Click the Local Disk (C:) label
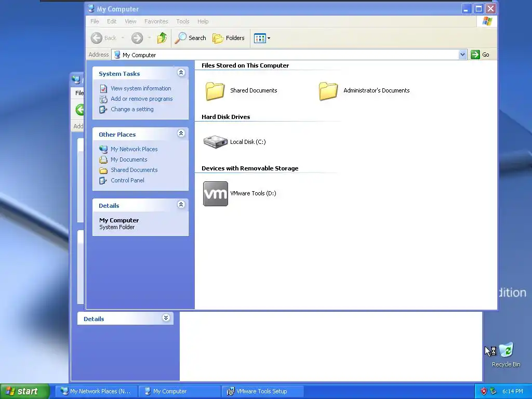The image size is (532, 399). click(248, 142)
